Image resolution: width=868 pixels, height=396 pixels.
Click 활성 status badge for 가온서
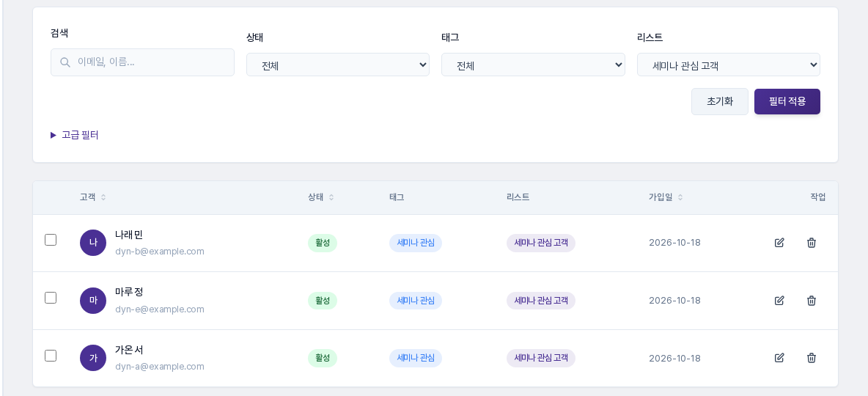pyautogui.click(x=322, y=358)
